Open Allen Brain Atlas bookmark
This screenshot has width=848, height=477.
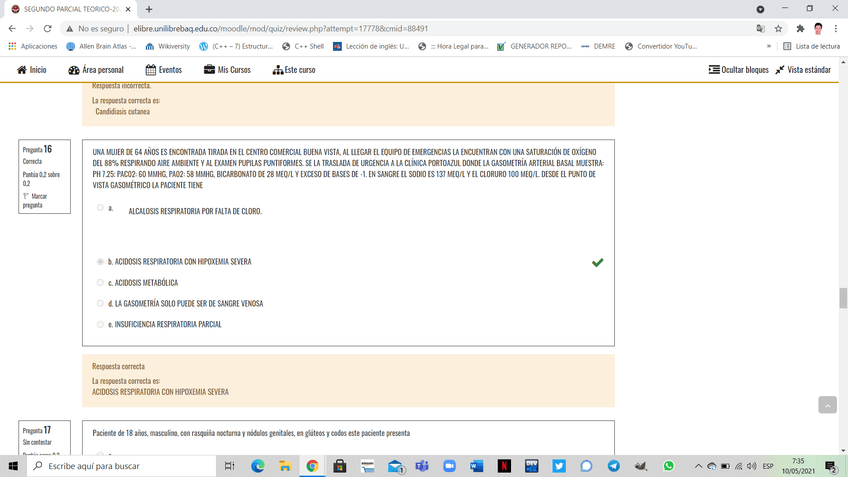101,47
